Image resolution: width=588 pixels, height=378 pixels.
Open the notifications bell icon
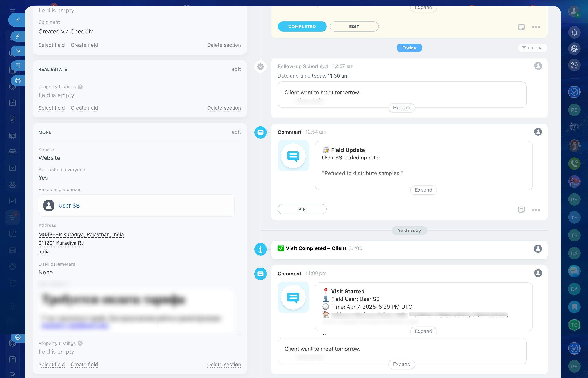(574, 32)
